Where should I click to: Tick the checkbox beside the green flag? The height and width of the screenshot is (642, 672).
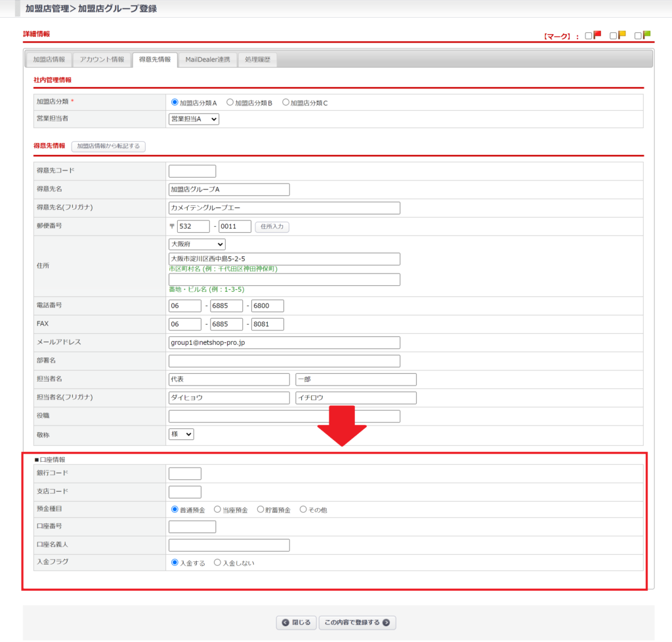638,36
